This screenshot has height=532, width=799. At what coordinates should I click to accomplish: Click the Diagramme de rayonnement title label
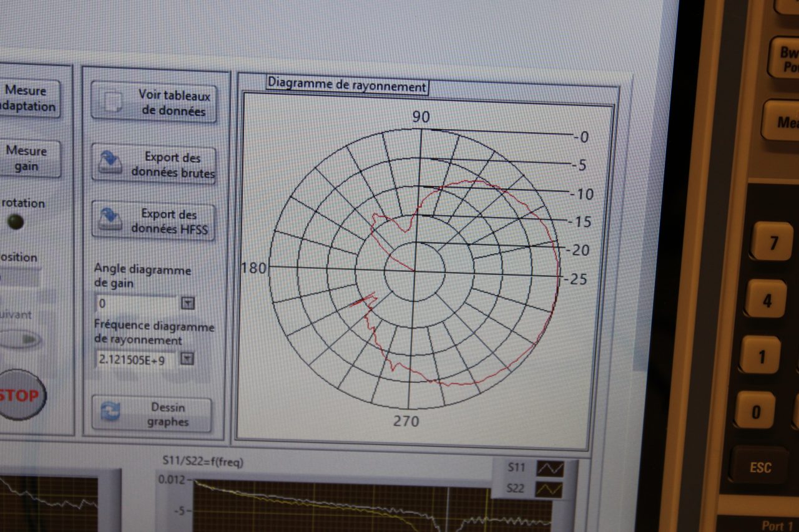point(346,87)
